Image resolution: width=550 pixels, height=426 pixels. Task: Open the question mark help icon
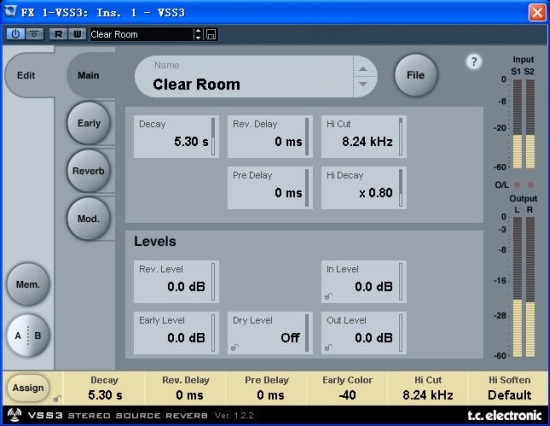tap(474, 62)
